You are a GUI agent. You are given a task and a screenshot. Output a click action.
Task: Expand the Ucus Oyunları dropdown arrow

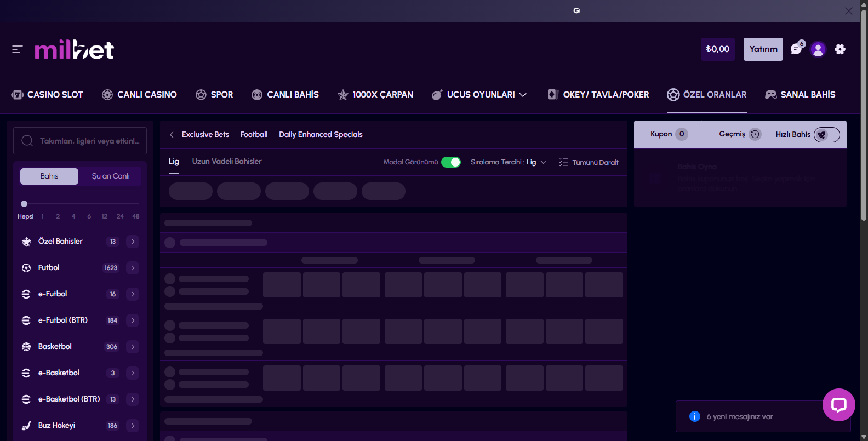(523, 95)
